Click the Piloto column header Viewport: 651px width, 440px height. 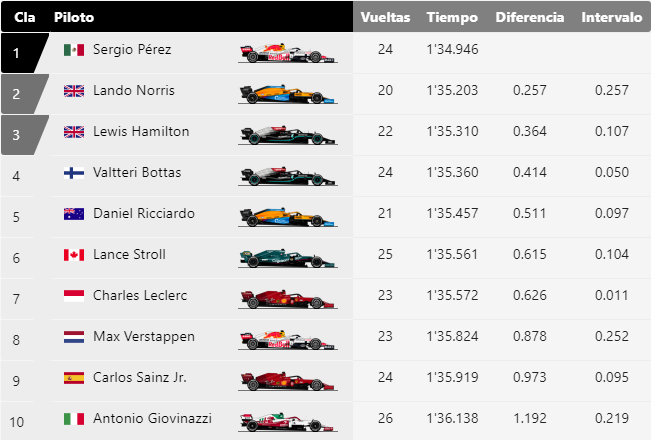(x=74, y=17)
